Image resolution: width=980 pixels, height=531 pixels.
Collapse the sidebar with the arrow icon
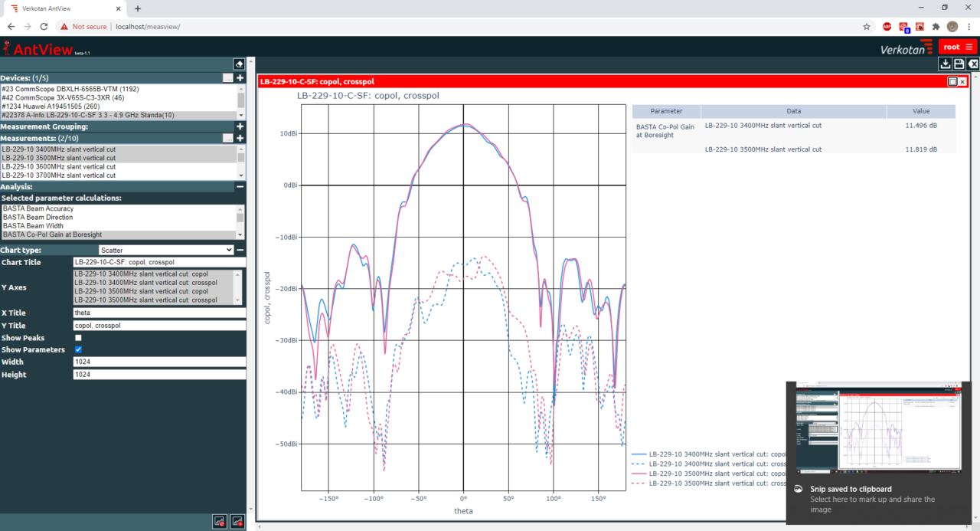239,64
